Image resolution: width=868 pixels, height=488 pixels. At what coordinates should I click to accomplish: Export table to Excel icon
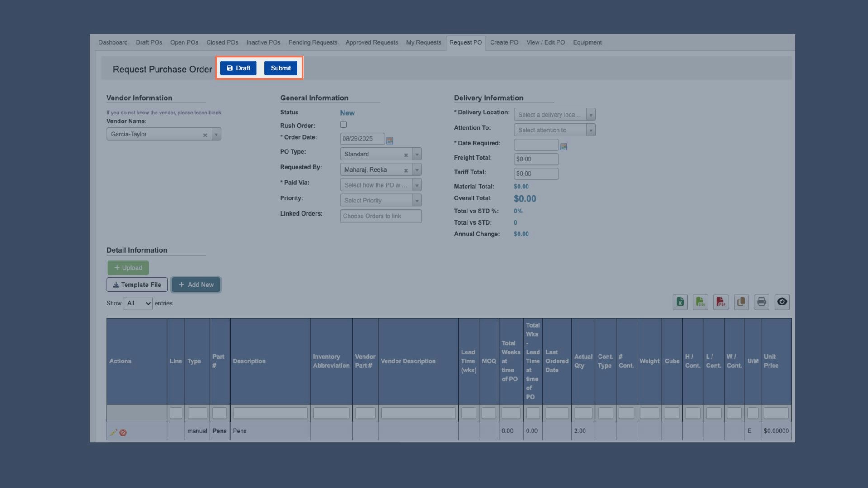click(680, 302)
